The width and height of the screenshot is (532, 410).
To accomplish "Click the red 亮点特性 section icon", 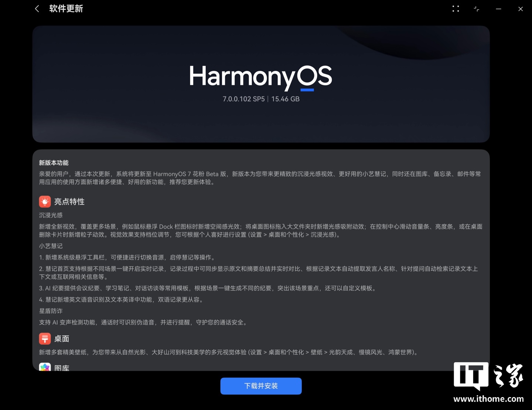I will (45, 201).
